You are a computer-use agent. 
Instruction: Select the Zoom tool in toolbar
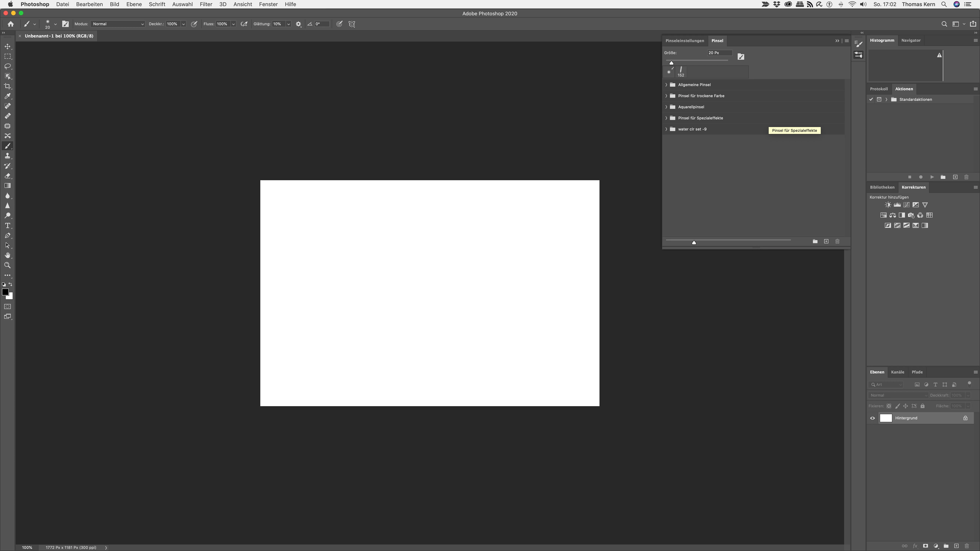tap(7, 265)
